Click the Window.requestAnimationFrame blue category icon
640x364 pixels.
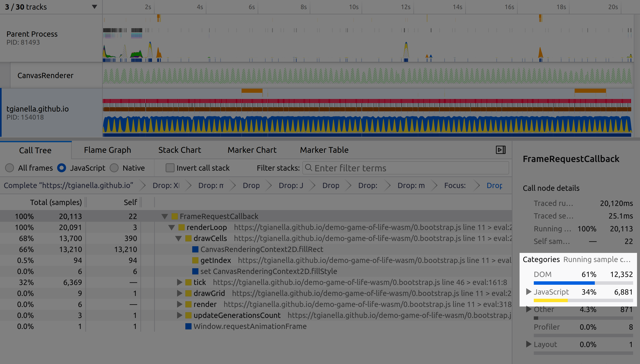tap(188, 326)
